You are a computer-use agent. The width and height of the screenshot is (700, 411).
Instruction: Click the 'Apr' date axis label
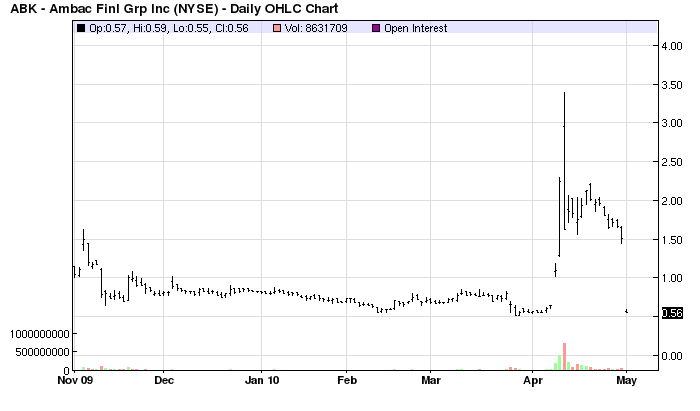point(533,380)
